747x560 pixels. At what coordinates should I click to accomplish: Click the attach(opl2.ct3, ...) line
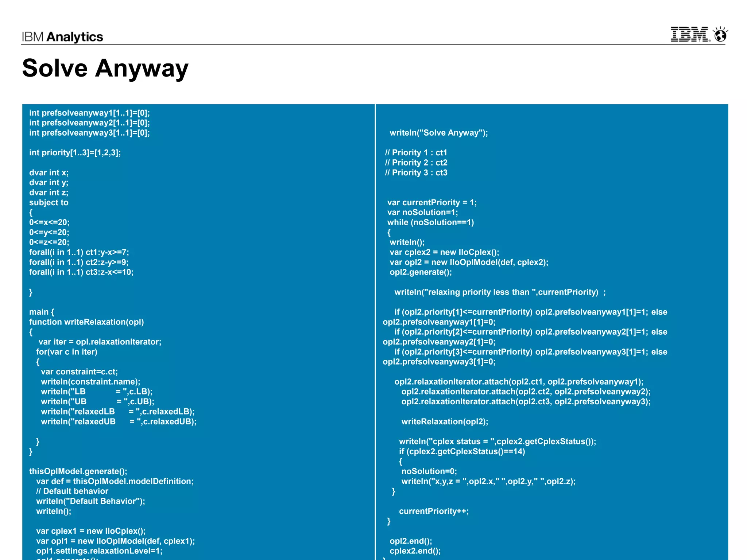(526, 401)
